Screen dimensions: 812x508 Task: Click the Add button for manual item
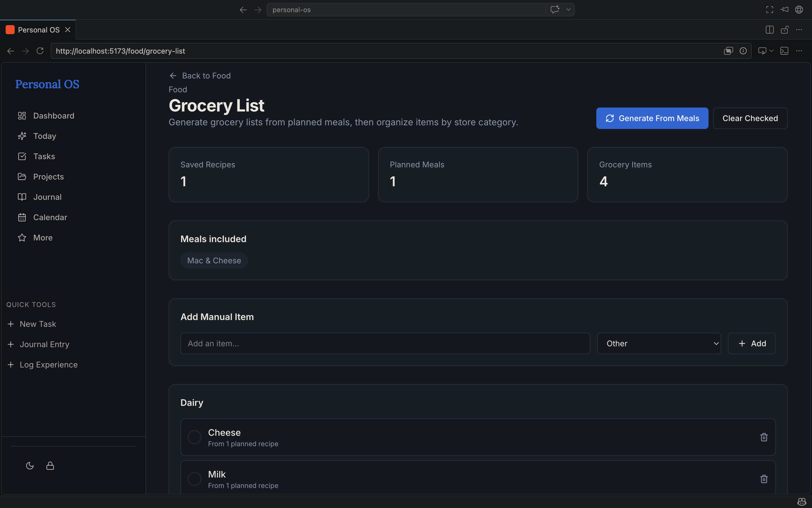752,343
